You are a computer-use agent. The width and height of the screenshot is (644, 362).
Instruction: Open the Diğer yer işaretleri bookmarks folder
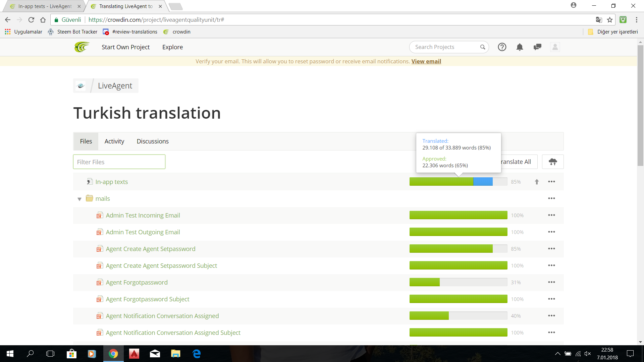coord(613,32)
